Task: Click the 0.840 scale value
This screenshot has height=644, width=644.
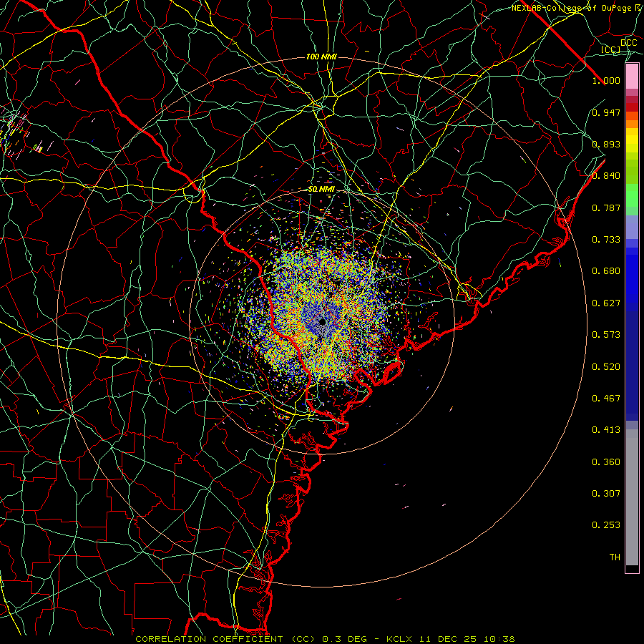Action: pos(606,176)
